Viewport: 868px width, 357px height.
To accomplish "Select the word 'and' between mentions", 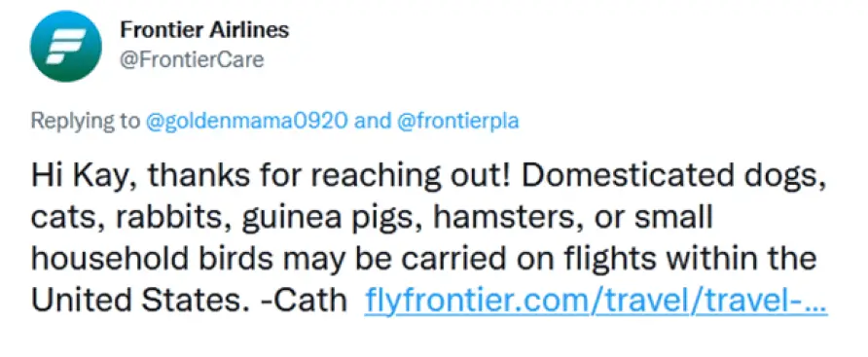I will (x=372, y=121).
